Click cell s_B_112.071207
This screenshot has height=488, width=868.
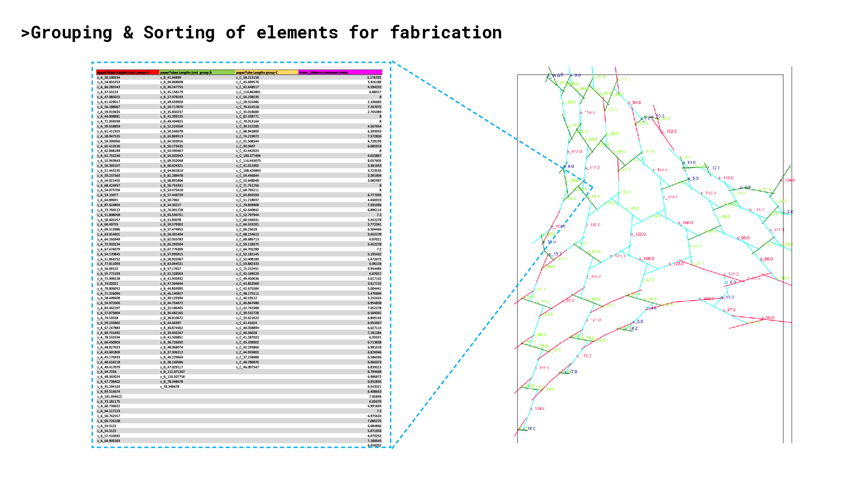tap(173, 372)
